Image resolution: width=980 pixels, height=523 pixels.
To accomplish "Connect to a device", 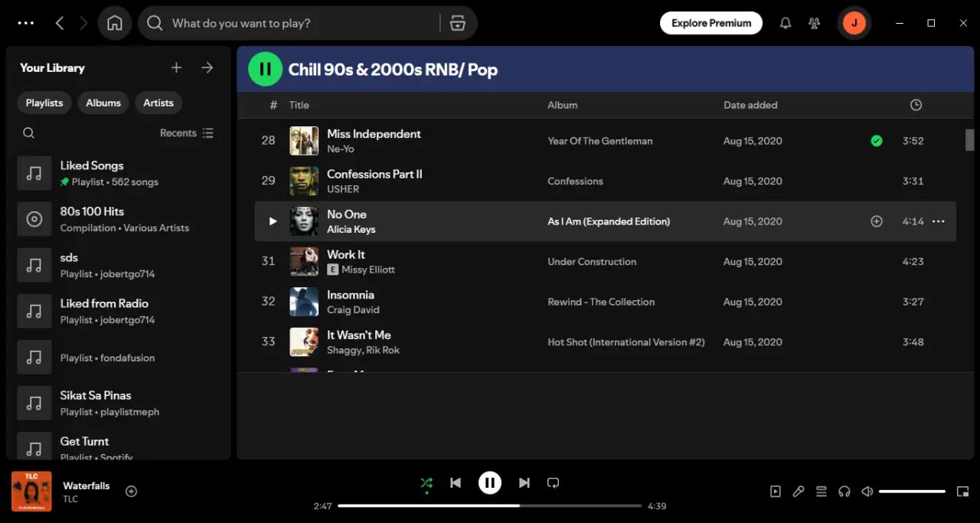I will 844,492.
